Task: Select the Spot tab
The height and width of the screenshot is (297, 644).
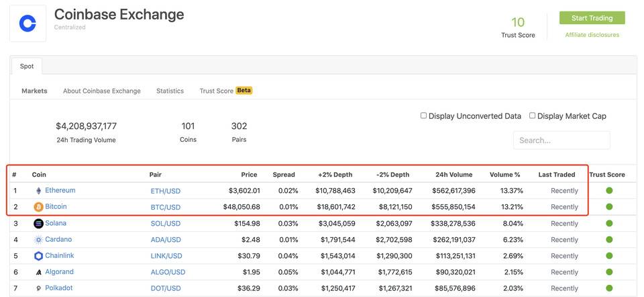Action: 27,67
